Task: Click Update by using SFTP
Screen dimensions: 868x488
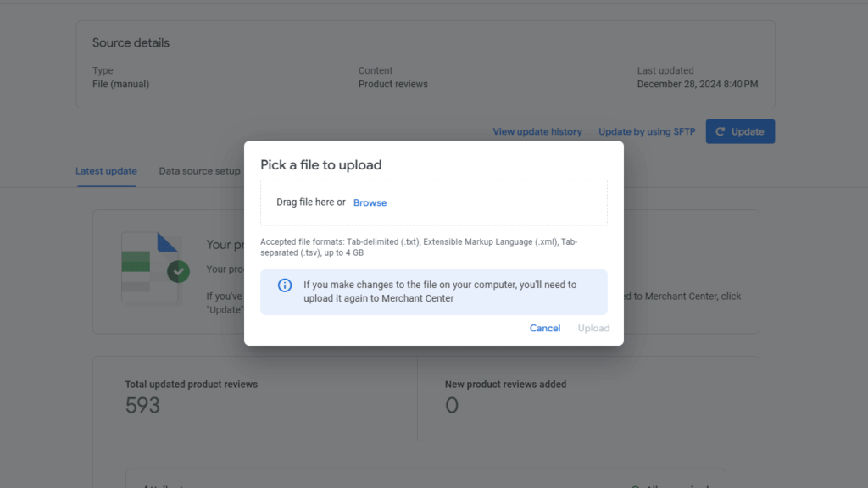Action: [646, 131]
